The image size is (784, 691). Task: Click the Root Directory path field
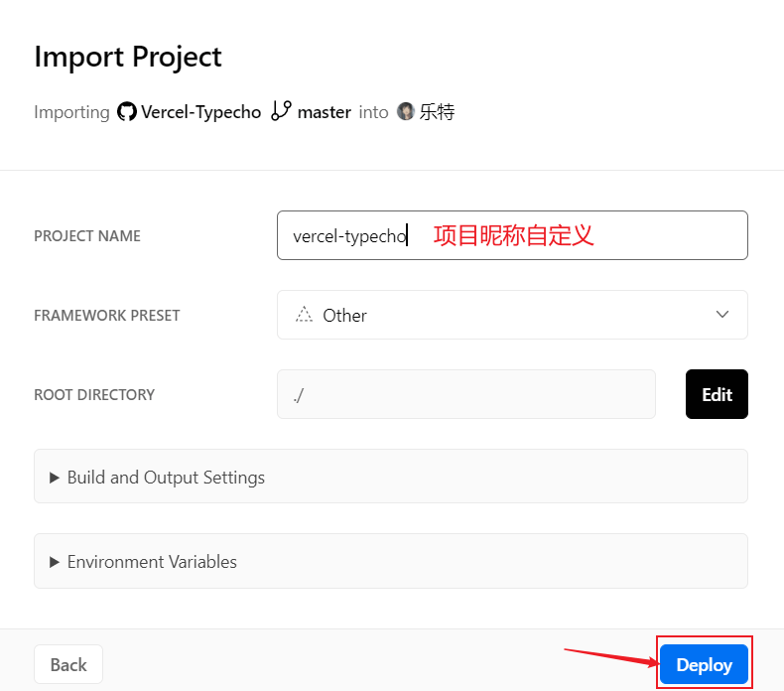click(465, 394)
